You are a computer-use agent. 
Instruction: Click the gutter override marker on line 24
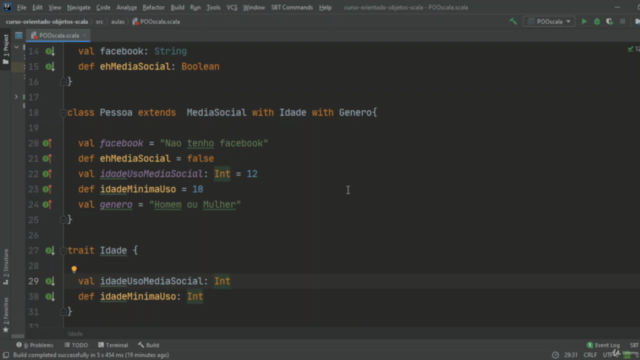pyautogui.click(x=47, y=204)
